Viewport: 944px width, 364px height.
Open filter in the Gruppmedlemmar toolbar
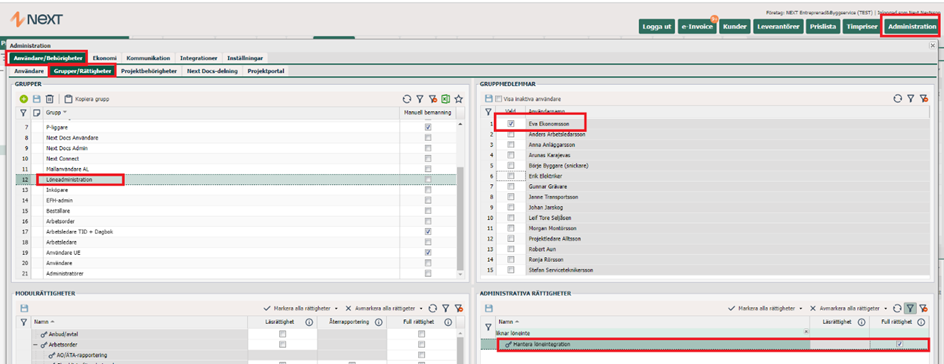tap(911, 98)
